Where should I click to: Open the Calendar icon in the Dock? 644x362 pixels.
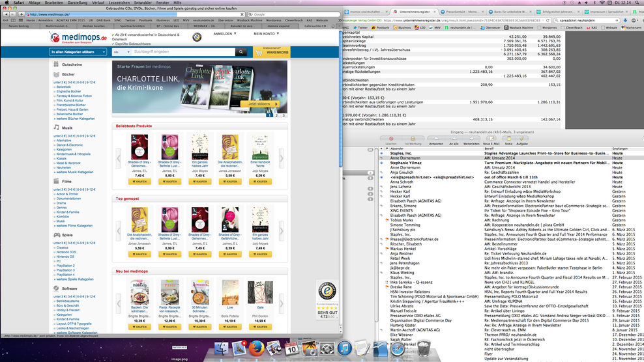pos(291,349)
